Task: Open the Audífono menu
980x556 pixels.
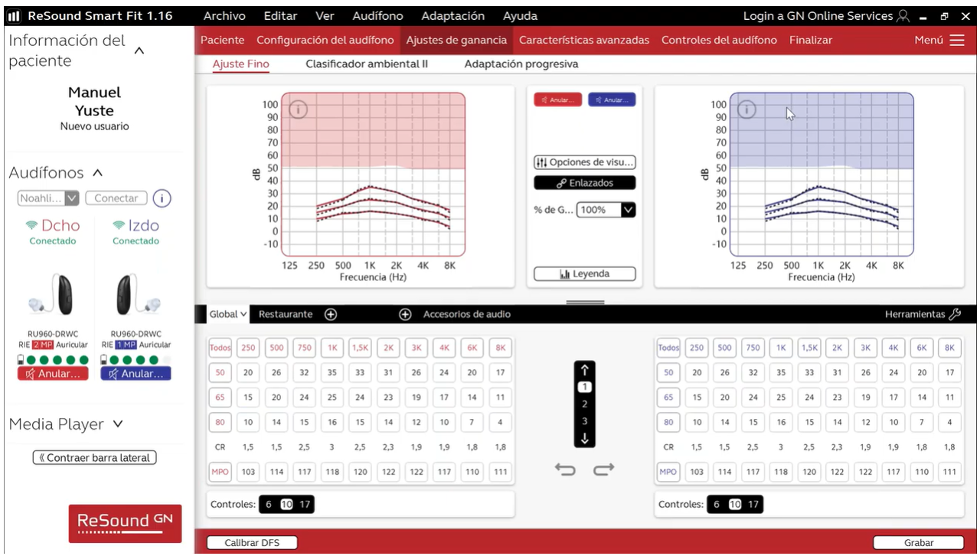Action: pyautogui.click(x=377, y=16)
